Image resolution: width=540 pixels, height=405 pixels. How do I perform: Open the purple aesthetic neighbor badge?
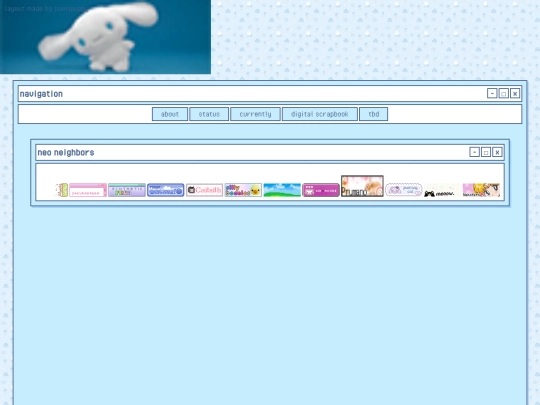(x=127, y=190)
